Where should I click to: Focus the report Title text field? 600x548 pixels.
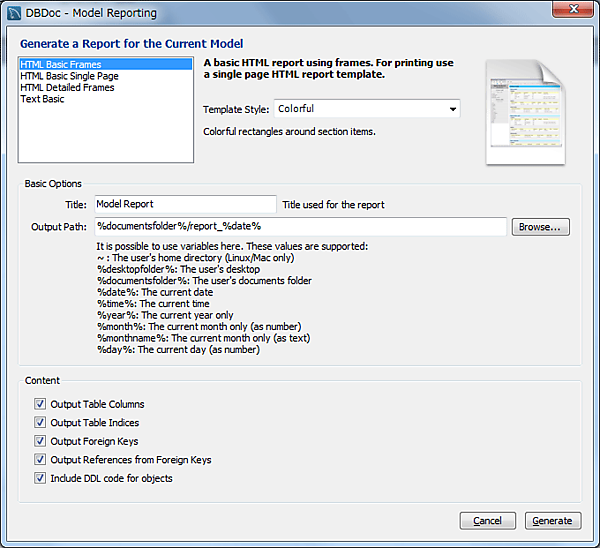tap(185, 204)
